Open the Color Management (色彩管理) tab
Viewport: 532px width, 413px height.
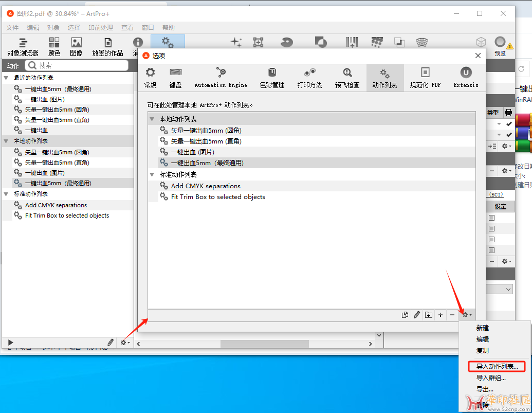(x=272, y=78)
